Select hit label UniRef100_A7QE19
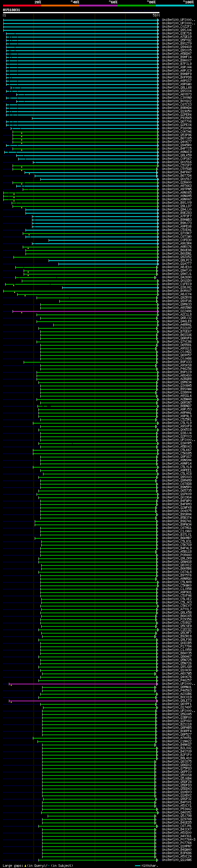Viewport: 197px width, 868px height. point(177,37)
